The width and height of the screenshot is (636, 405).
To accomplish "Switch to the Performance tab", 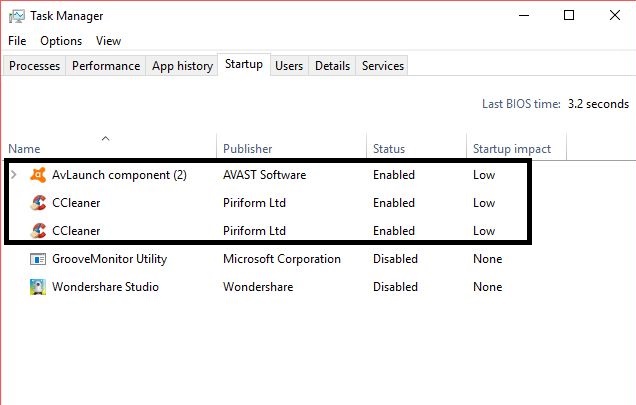I will point(106,66).
